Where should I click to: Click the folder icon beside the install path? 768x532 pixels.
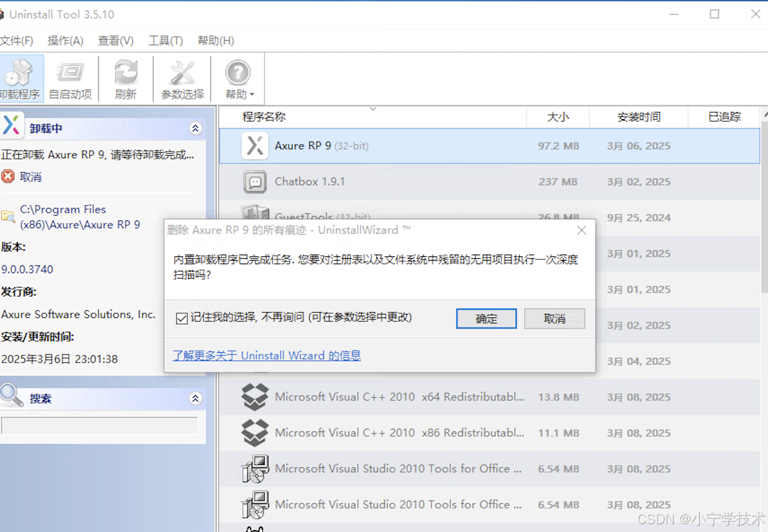[8, 217]
